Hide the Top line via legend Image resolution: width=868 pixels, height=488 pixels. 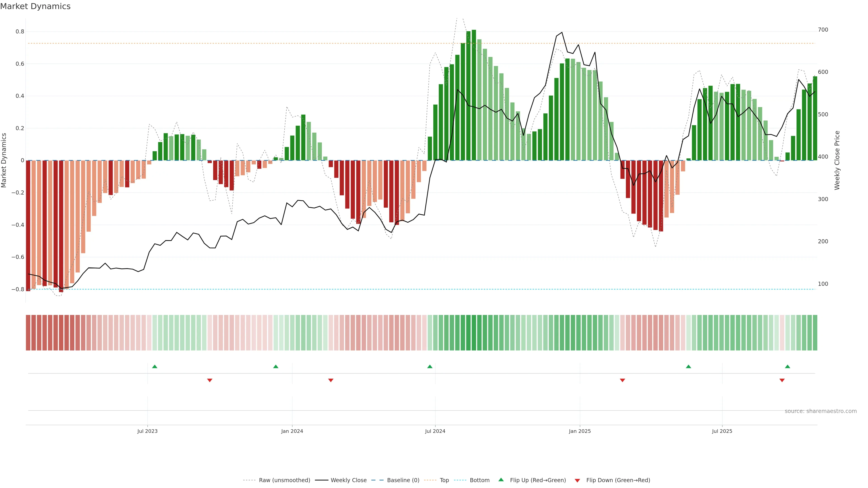point(444,480)
